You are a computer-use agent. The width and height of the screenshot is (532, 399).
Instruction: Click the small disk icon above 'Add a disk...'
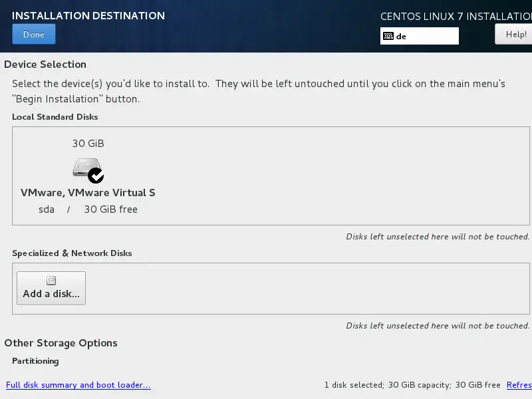coord(51,281)
